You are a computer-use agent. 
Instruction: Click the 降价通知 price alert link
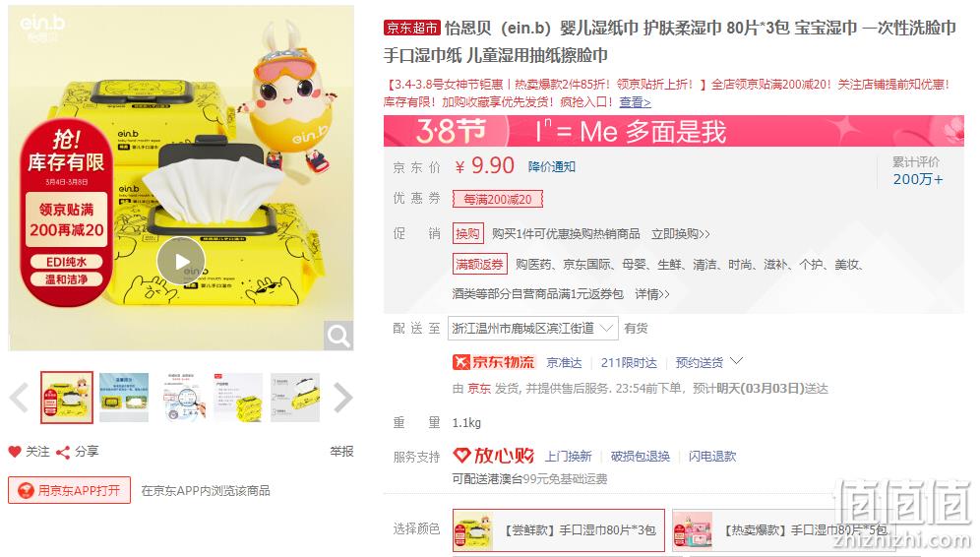(x=551, y=167)
